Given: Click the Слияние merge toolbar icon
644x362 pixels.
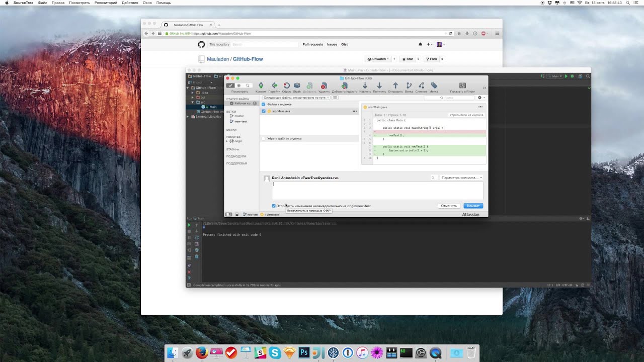Looking at the screenshot, I should [x=421, y=86].
